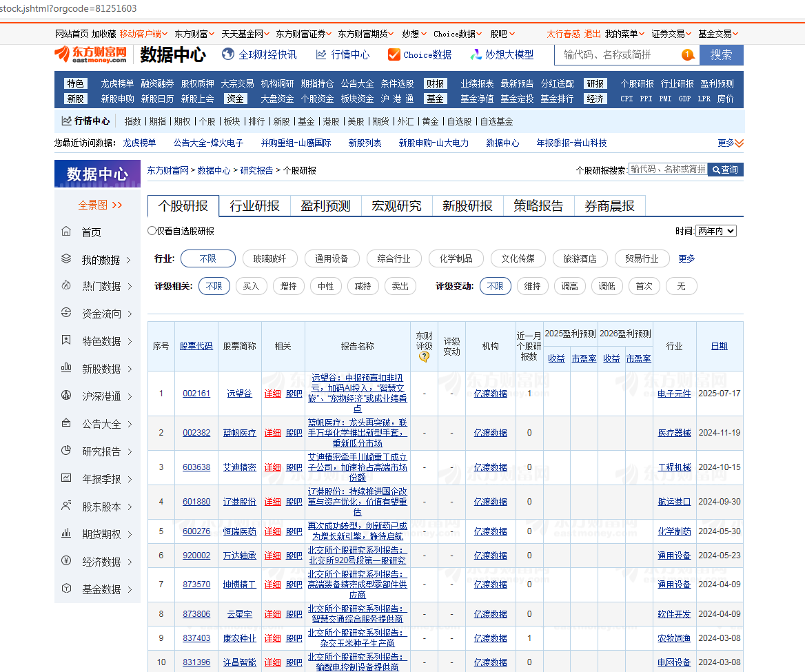The image size is (805, 672).
Task: Click the orange hot-search badge icon
Action: click(687, 54)
